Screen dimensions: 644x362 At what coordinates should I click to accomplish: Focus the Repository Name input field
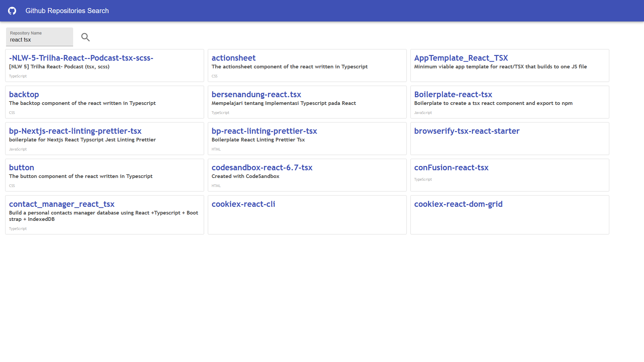click(x=39, y=40)
